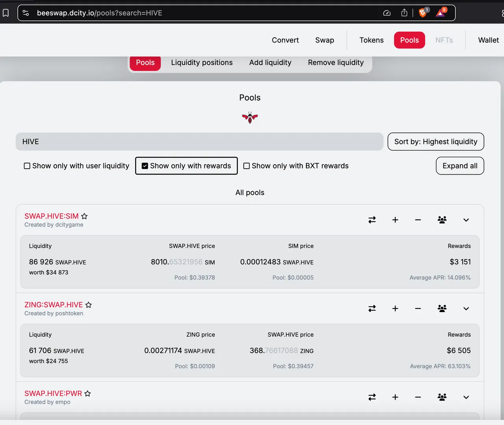Click the share icon in address bar
The width and height of the screenshot is (504, 425).
click(404, 13)
